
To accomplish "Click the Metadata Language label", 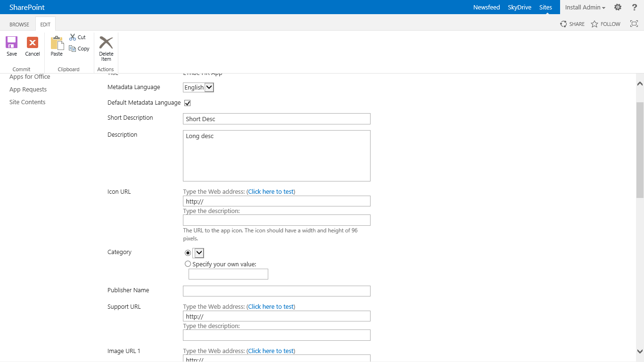I will coord(134,87).
